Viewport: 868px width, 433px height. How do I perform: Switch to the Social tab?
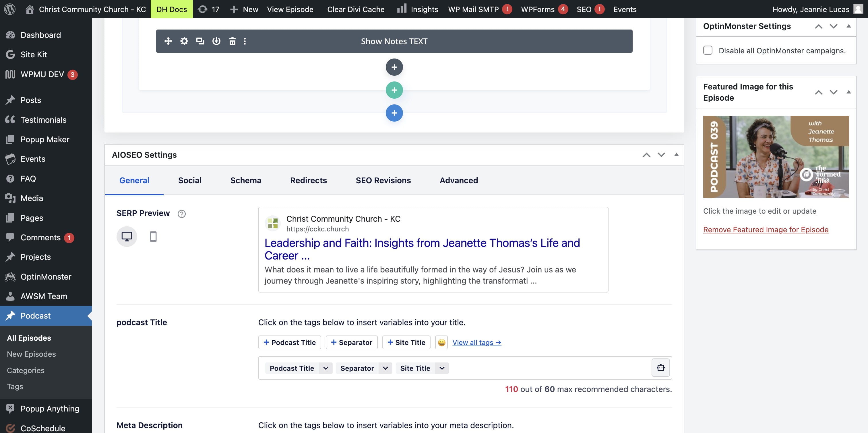(190, 180)
